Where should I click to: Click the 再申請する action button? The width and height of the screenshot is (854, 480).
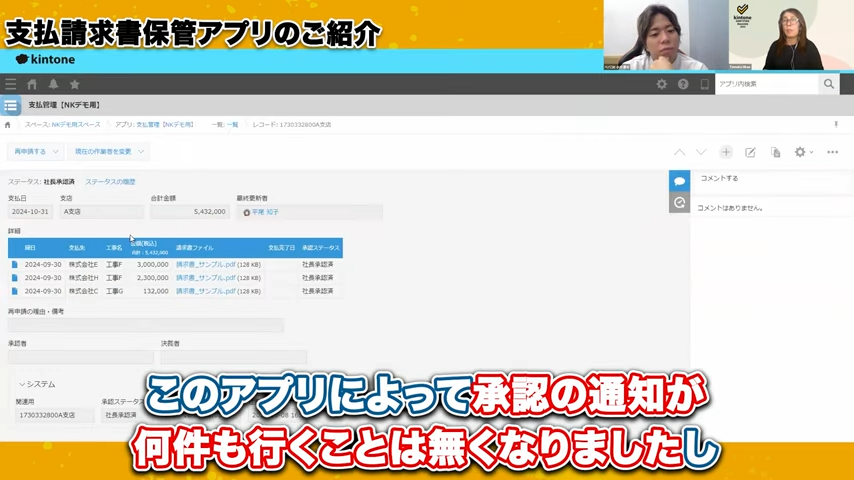(x=35, y=151)
